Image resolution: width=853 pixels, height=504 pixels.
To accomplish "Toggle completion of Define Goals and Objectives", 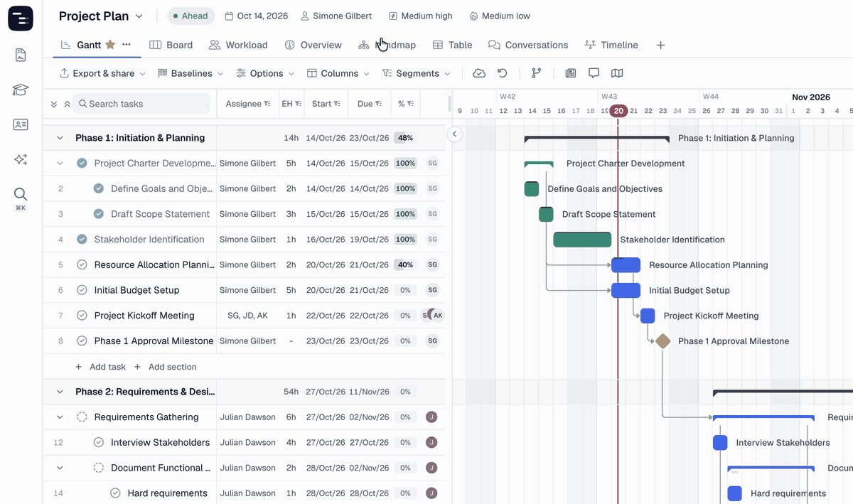I will coord(98,188).
